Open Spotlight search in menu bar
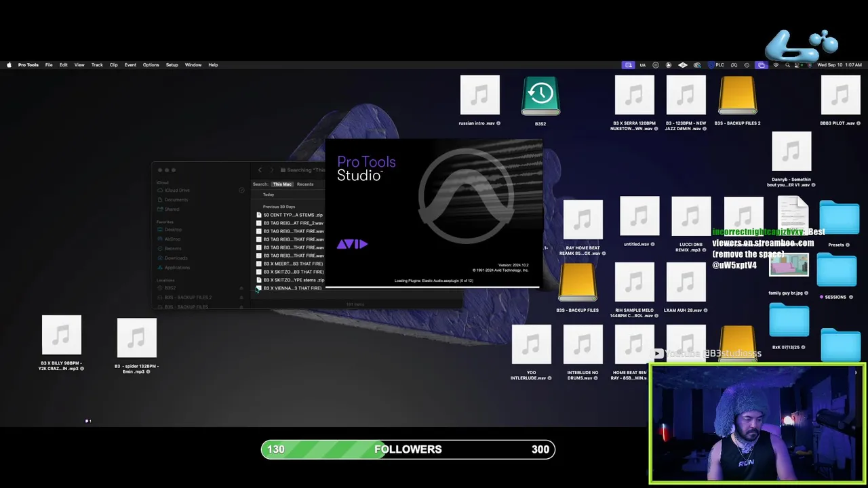This screenshot has height=488, width=868. [x=787, y=65]
